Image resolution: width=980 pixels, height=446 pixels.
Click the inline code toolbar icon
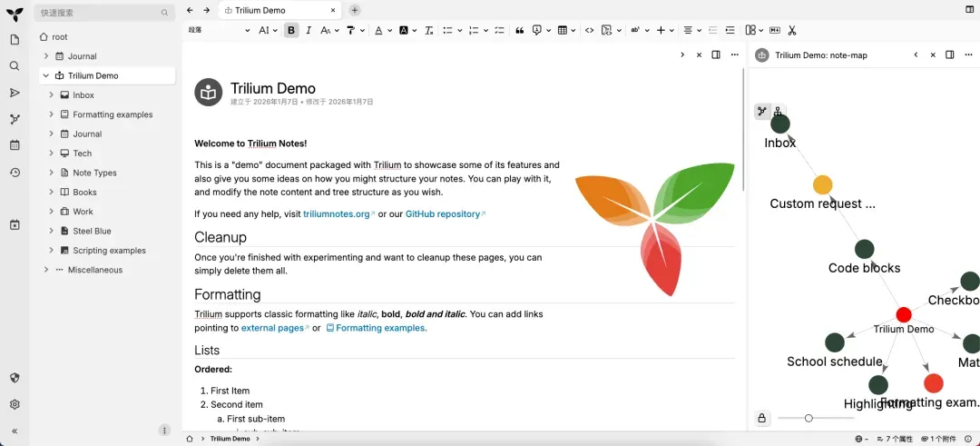[589, 30]
